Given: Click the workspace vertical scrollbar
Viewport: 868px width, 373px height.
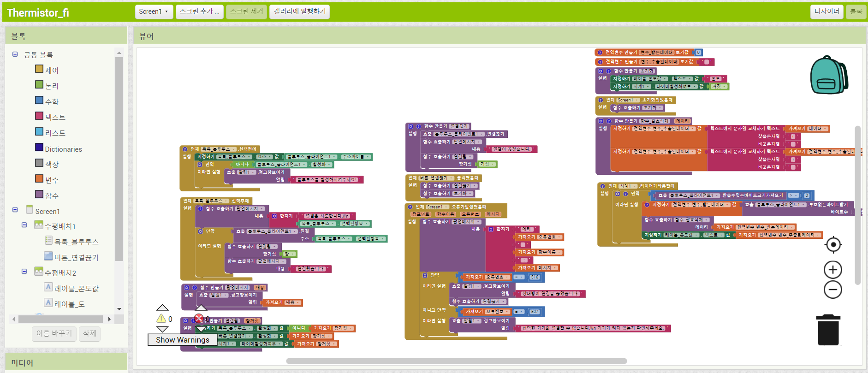Looking at the screenshot, I should [857, 205].
